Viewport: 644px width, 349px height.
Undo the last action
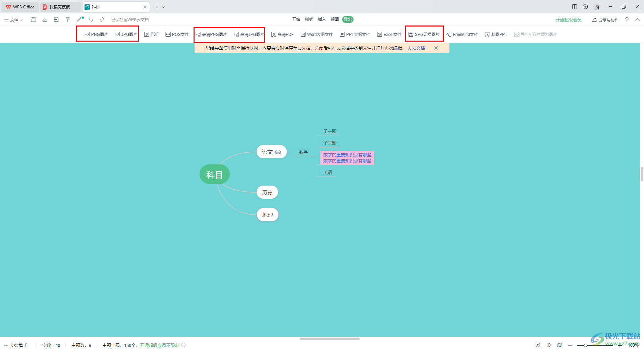tap(91, 19)
